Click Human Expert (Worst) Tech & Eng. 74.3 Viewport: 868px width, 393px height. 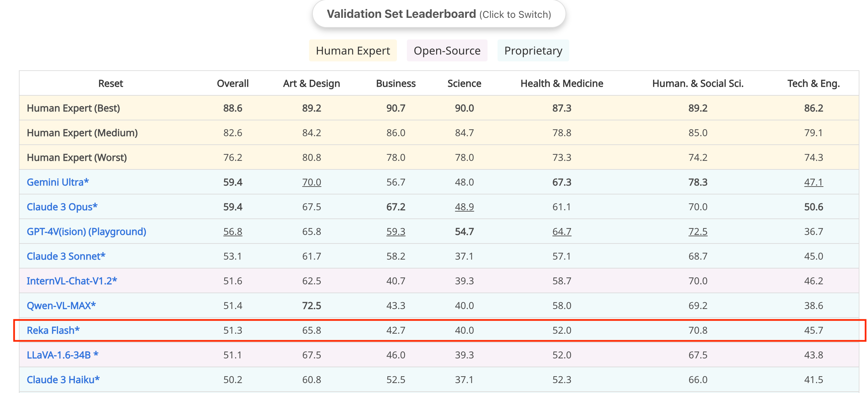(813, 157)
